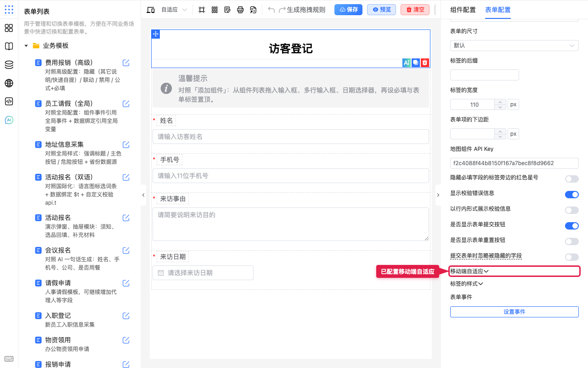This screenshot has height=368, width=588.
Task: Click the printer icon in toolbar
Action: pos(240,10)
